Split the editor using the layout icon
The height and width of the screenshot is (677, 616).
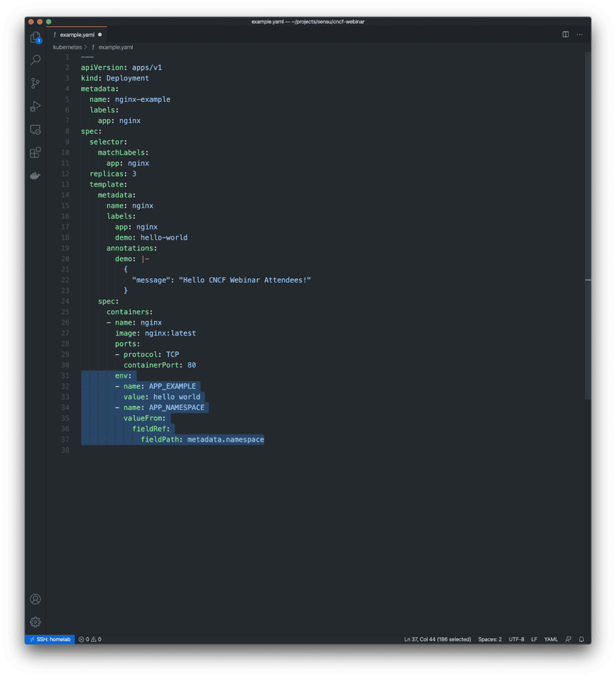click(565, 34)
